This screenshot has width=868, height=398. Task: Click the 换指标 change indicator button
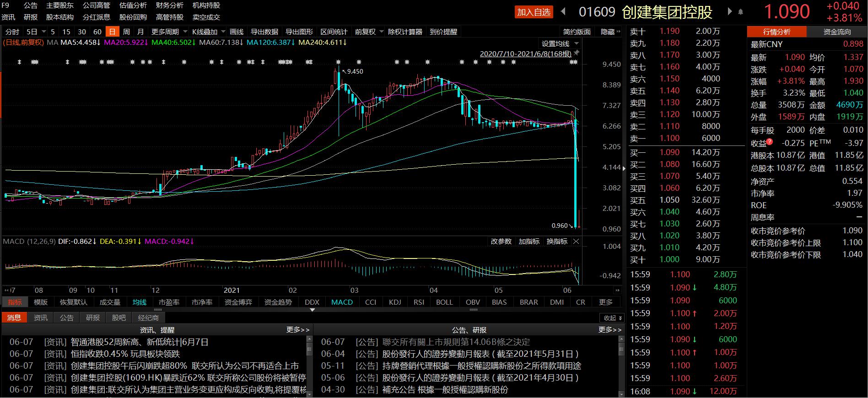coord(557,241)
